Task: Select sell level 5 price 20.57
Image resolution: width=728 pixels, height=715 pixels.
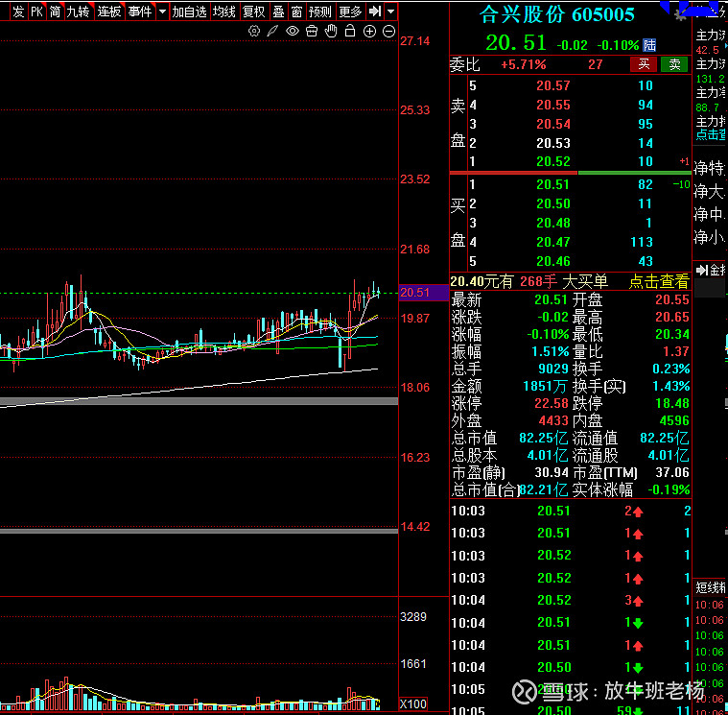Action: click(x=553, y=86)
